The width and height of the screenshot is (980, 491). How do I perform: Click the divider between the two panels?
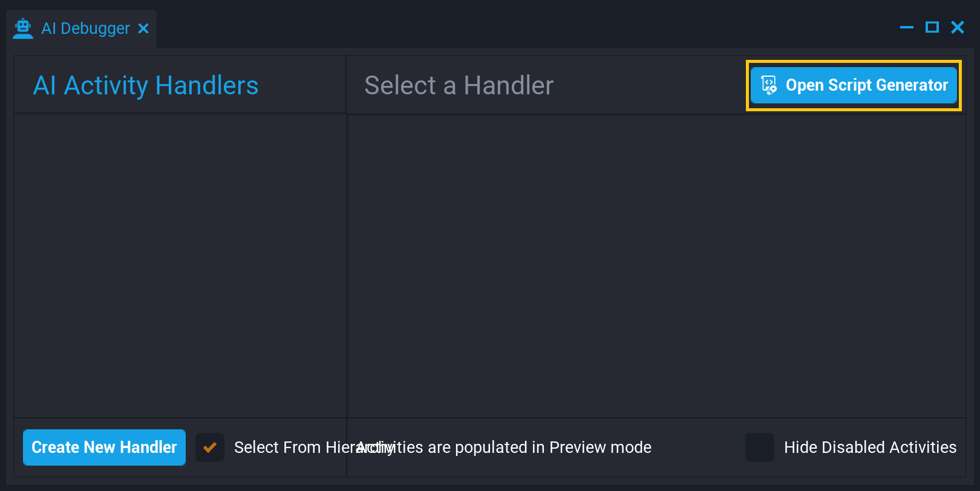click(x=346, y=266)
